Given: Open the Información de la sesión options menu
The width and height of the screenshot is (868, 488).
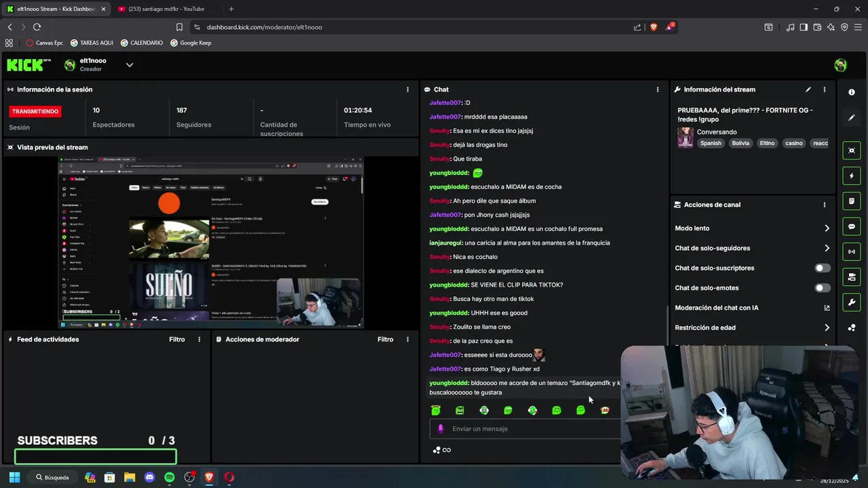Looking at the screenshot, I should [x=408, y=89].
